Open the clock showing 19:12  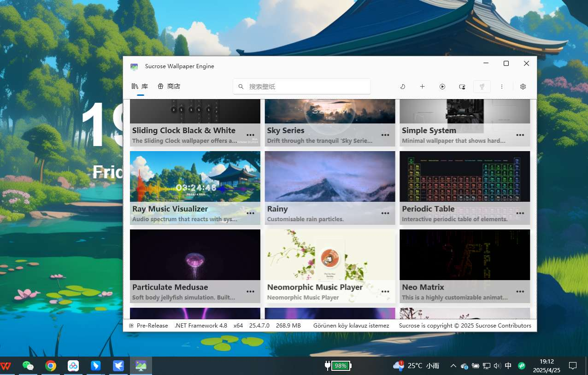(x=547, y=366)
